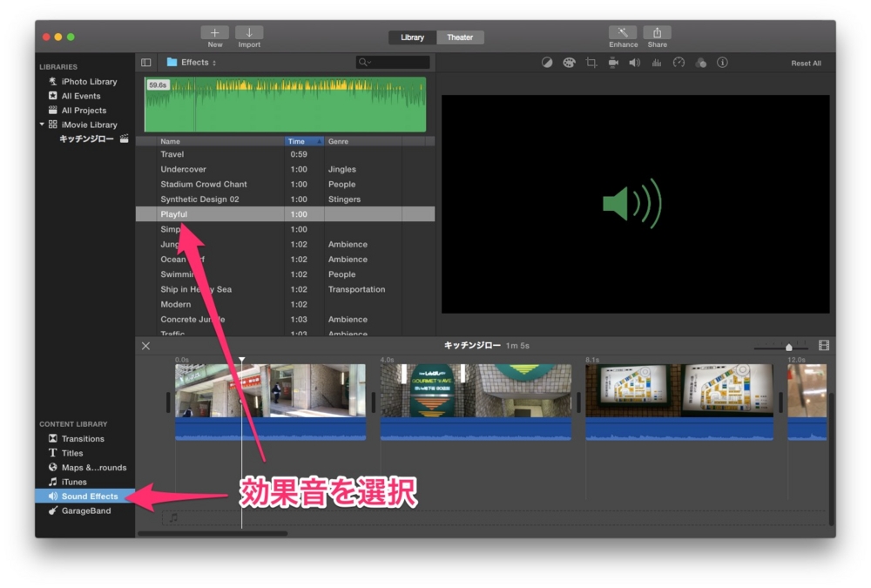The width and height of the screenshot is (871, 588).
Task: Open the search field magnifier dropdown
Action: tap(364, 62)
